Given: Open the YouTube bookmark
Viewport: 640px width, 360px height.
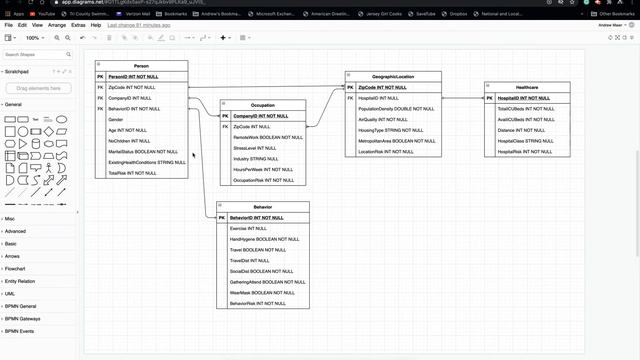Looking at the screenshot, I should coord(42,14).
